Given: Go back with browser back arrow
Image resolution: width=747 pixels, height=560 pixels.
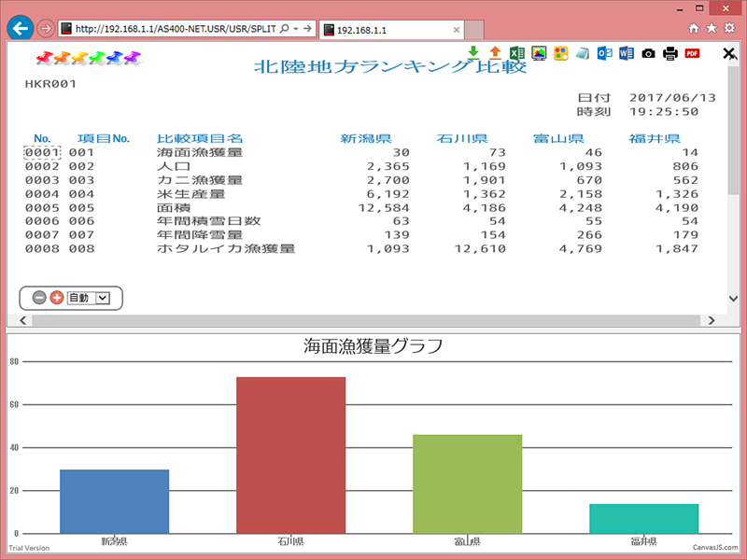Looking at the screenshot, I should coord(20,29).
